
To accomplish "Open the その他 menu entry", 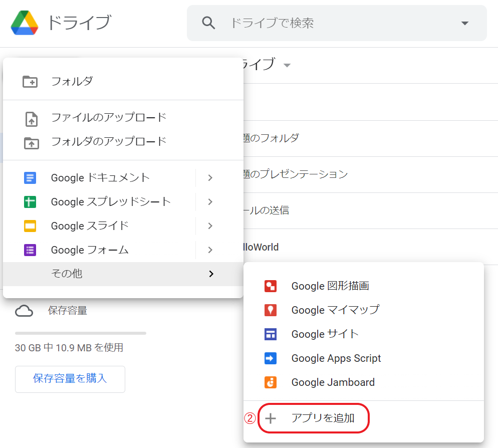I will point(123,274).
